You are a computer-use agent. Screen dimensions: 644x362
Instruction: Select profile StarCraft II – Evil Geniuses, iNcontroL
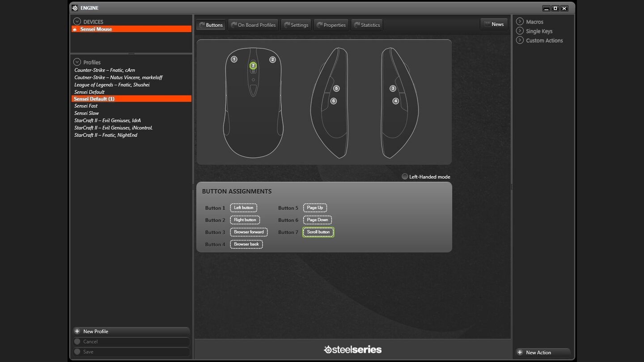114,127
